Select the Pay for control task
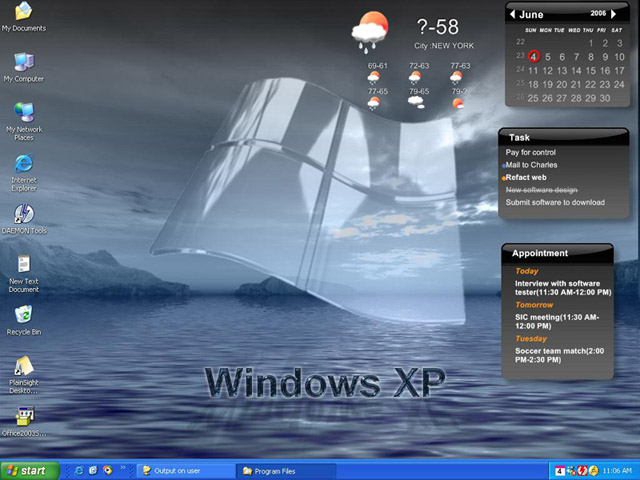 pos(531,152)
